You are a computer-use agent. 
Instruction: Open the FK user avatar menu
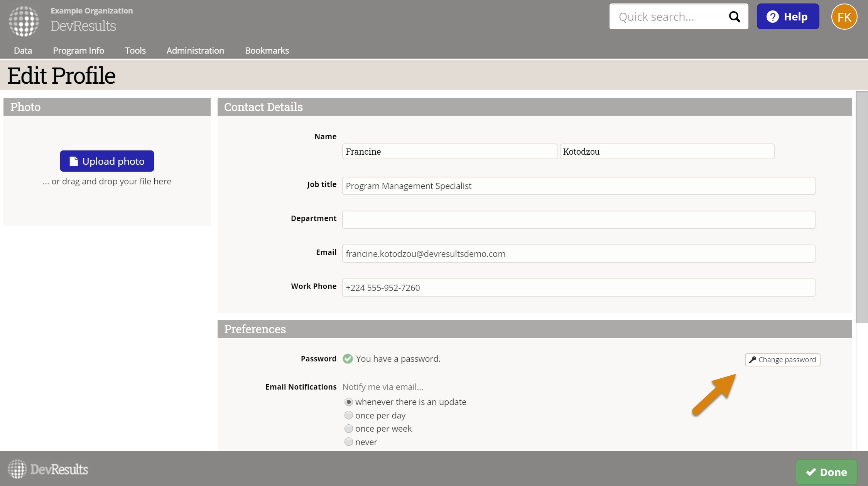coord(844,17)
